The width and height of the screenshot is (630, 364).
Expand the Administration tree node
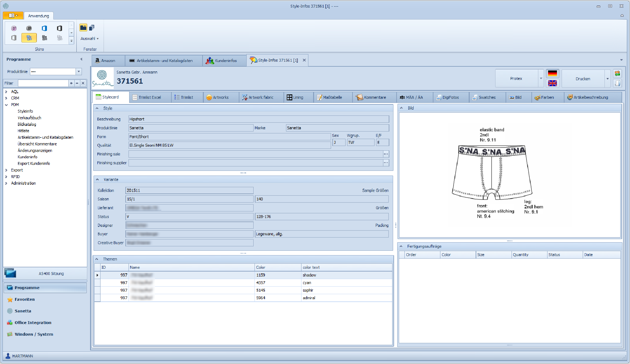pos(6,183)
